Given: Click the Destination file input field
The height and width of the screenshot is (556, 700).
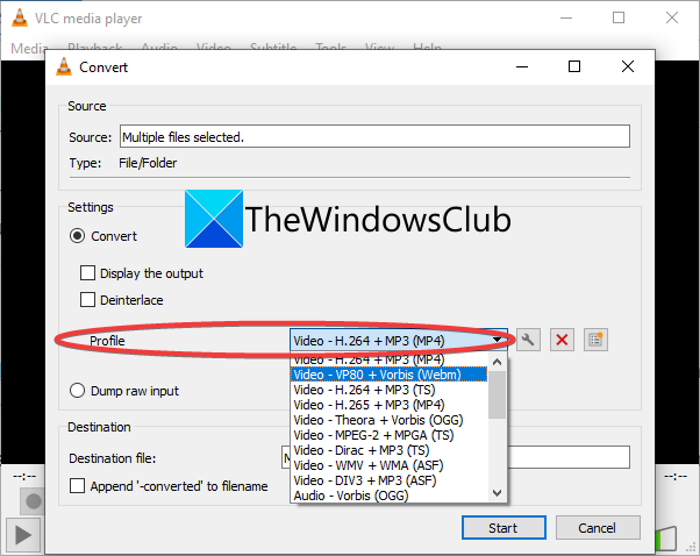Looking at the screenshot, I should pos(455,457).
